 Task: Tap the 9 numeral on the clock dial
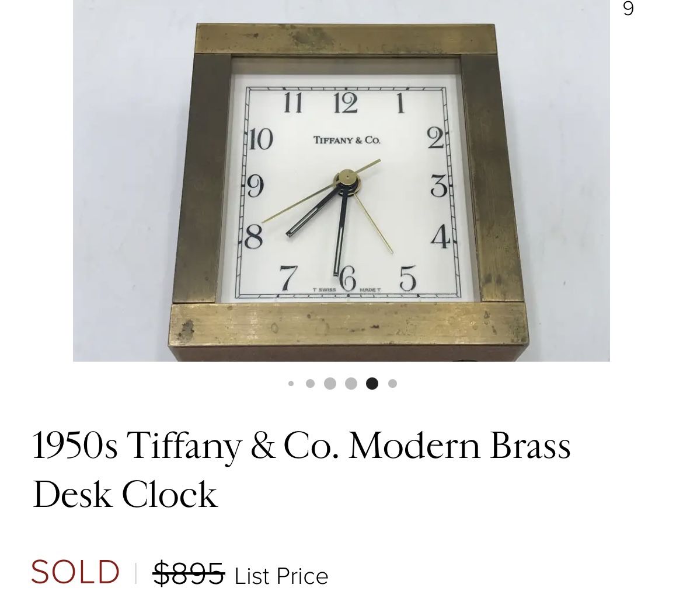click(x=255, y=187)
